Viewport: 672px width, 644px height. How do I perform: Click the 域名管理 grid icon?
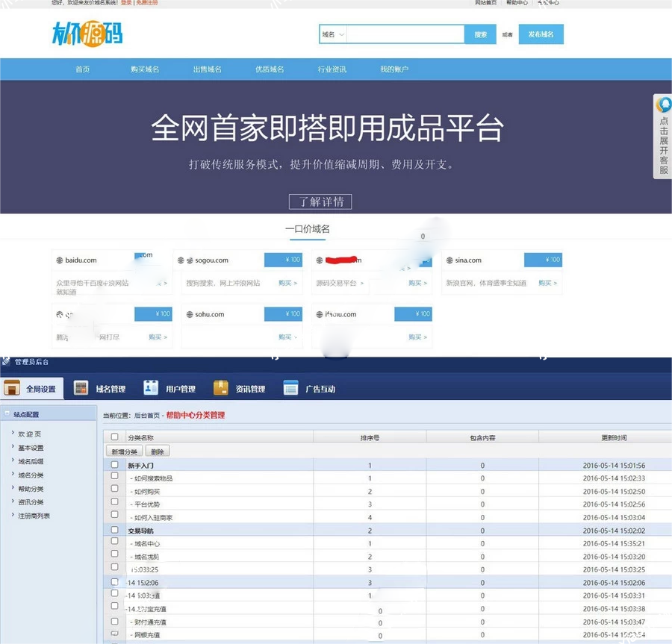(81, 388)
